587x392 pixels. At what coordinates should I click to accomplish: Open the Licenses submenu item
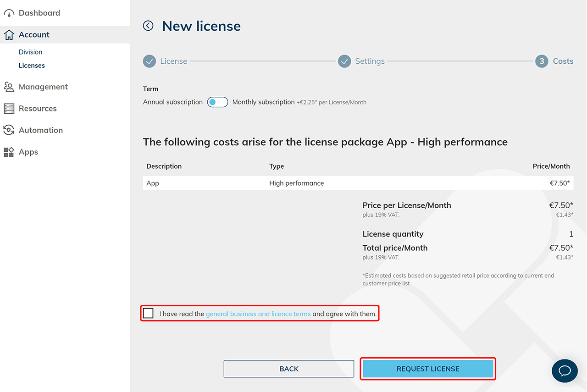32,66
